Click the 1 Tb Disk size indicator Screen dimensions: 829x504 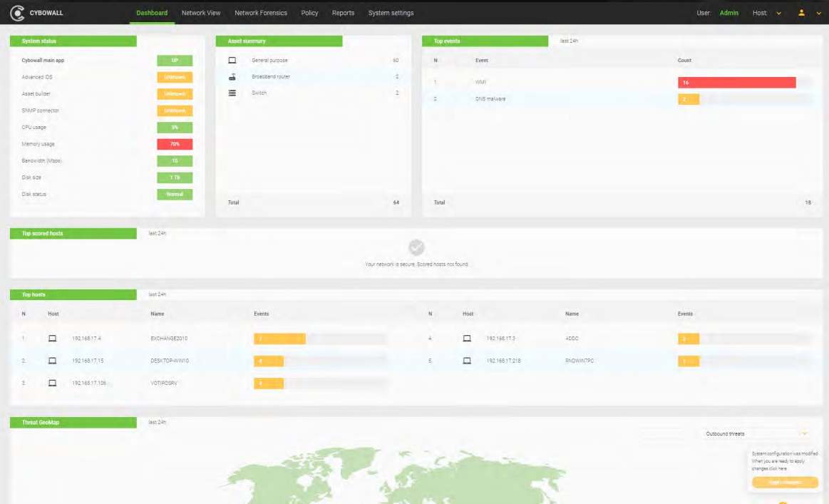175,178
